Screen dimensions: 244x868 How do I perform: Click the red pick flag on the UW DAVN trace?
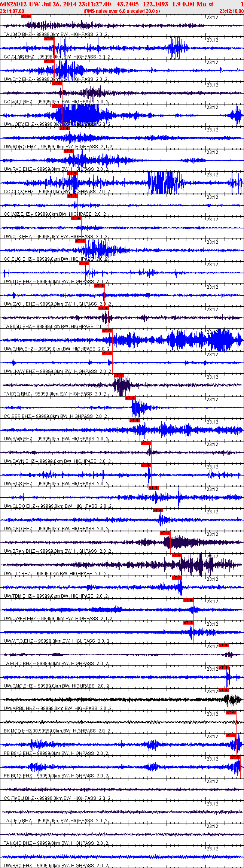pos(146,443)
